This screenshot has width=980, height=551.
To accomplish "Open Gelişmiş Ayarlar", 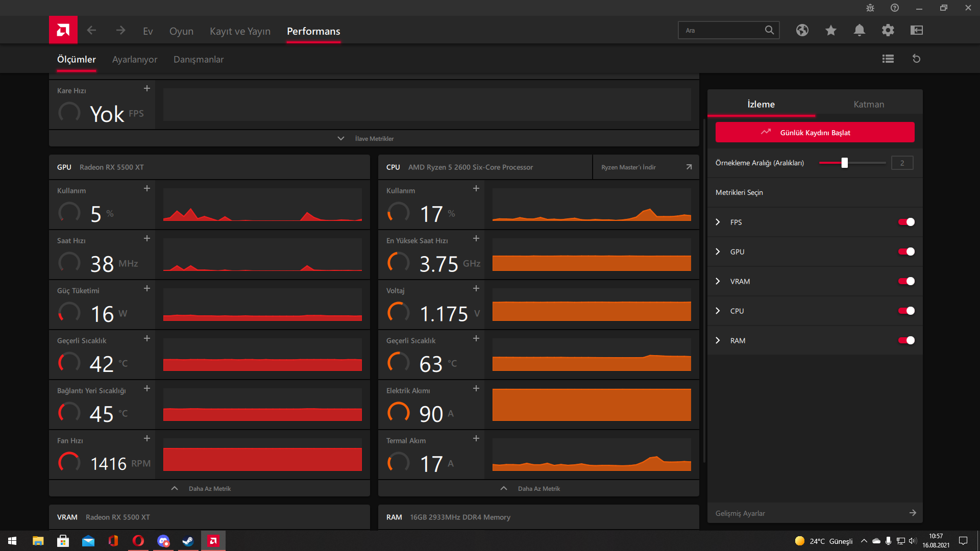I will point(815,513).
